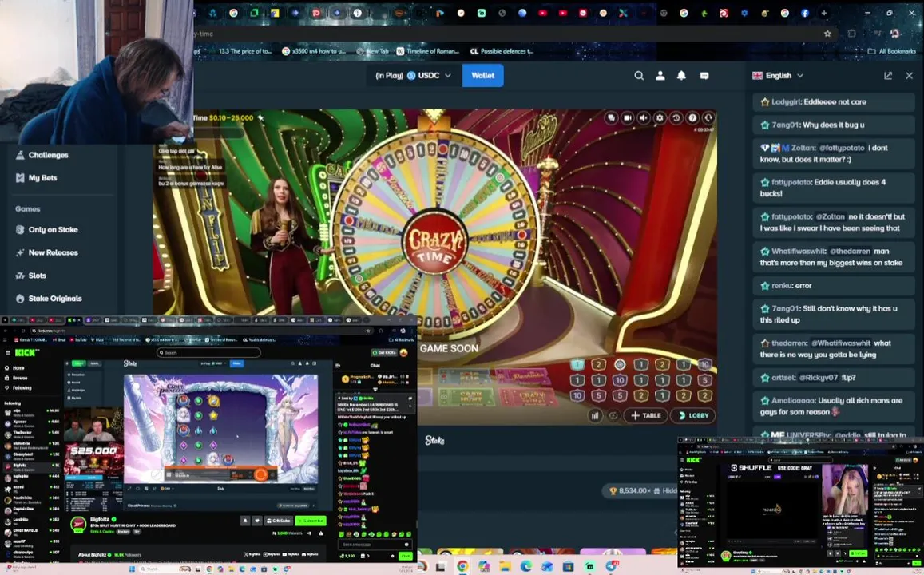Viewport: 924px width, 575px height.
Task: Bookmark this page with the star icon
Action: coord(827,34)
